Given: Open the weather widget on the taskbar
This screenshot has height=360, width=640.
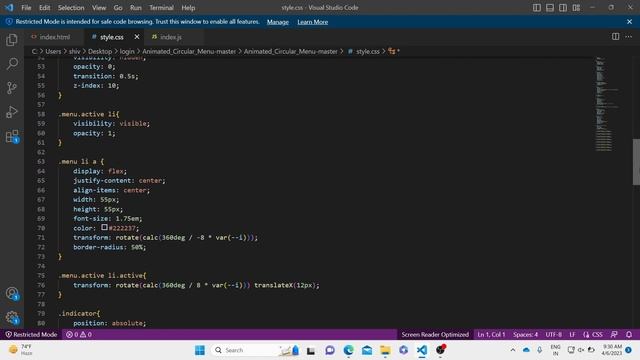Looking at the screenshot, I should point(20,350).
